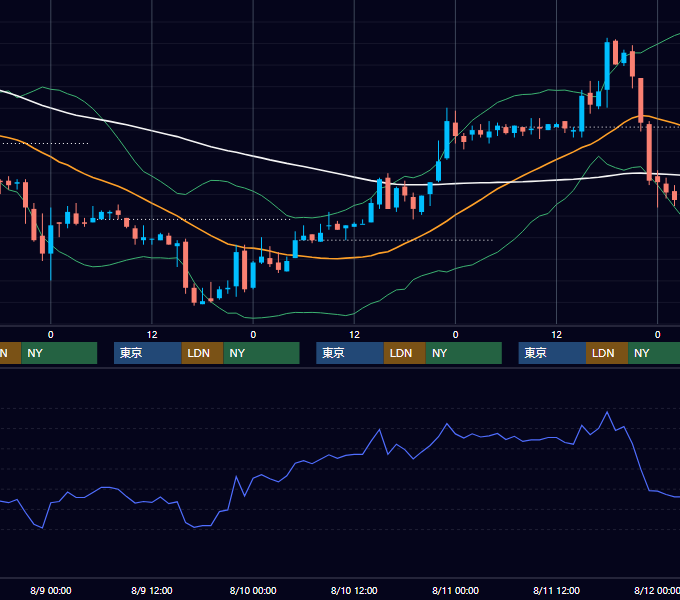Select the NY session bar spanning 8/11 00:00

(464, 353)
